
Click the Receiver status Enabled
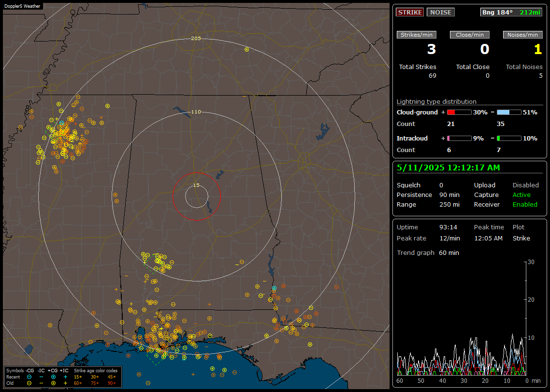[x=525, y=205]
